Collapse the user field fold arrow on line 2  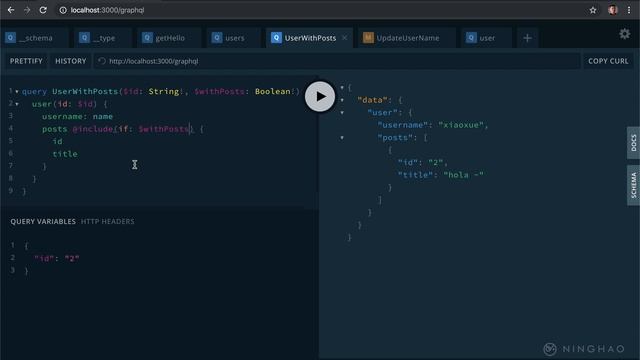(x=17, y=104)
